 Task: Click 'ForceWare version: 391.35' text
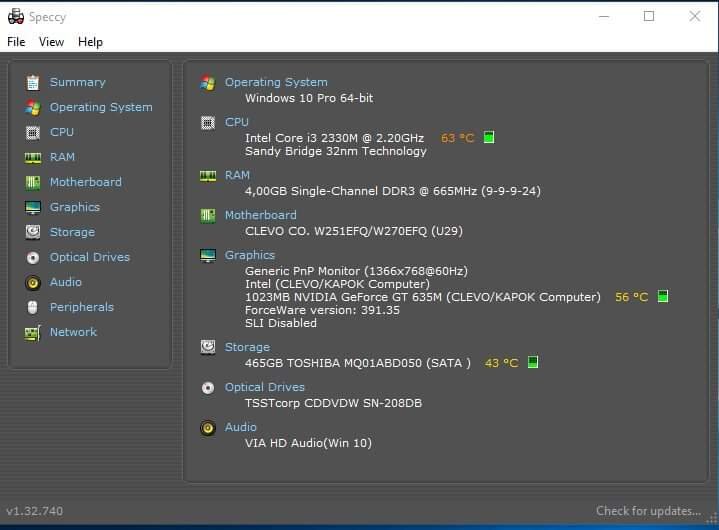click(322, 310)
